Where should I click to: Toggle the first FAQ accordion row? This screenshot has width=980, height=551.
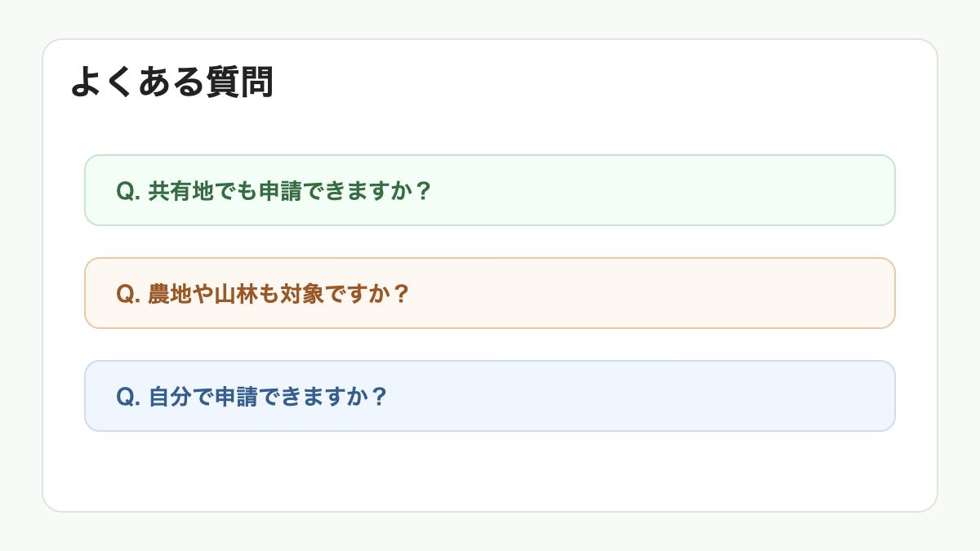pyautogui.click(x=490, y=190)
